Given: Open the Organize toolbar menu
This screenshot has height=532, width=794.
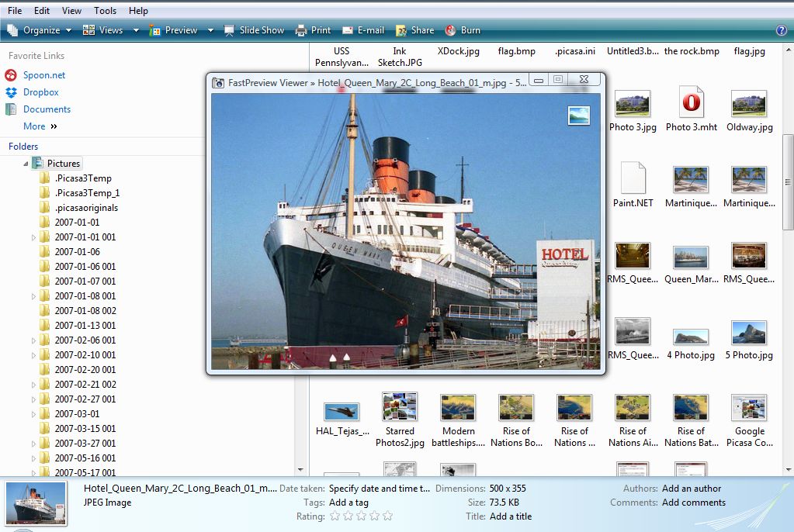Looking at the screenshot, I should (39, 30).
